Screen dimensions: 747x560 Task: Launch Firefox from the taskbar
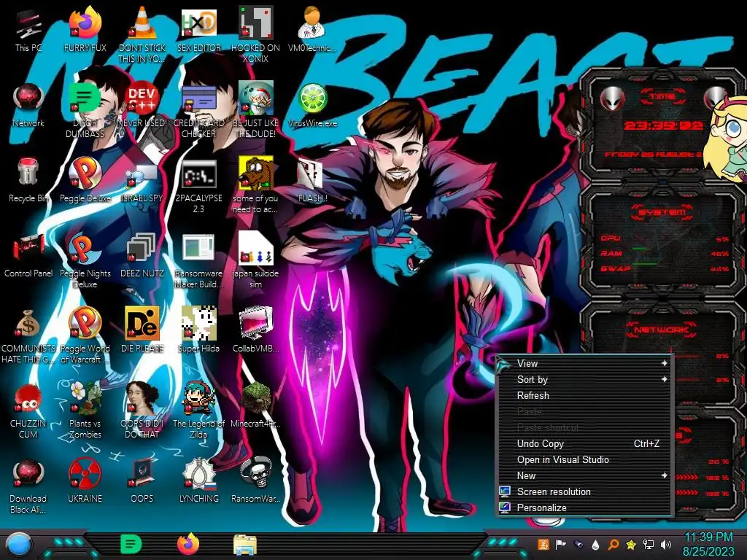click(x=188, y=544)
